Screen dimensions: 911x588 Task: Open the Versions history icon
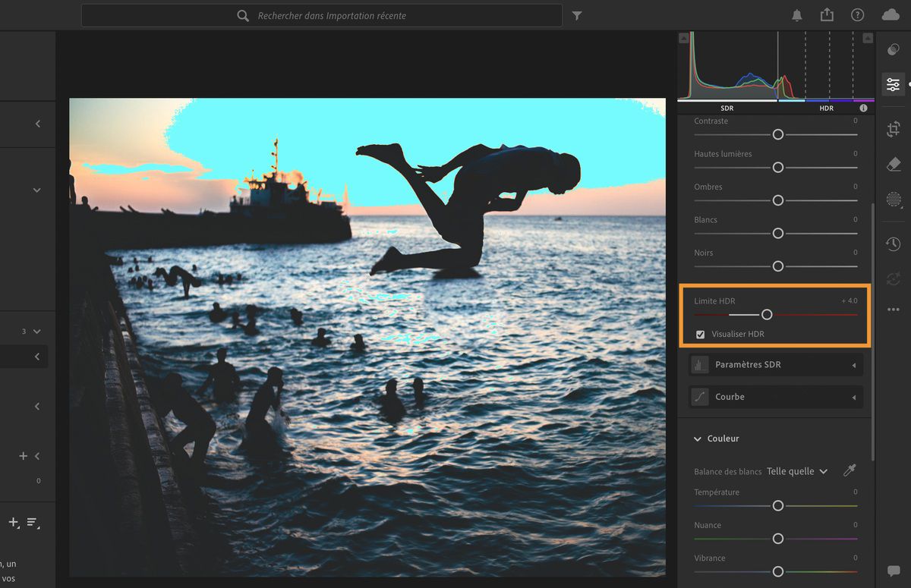[894, 244]
